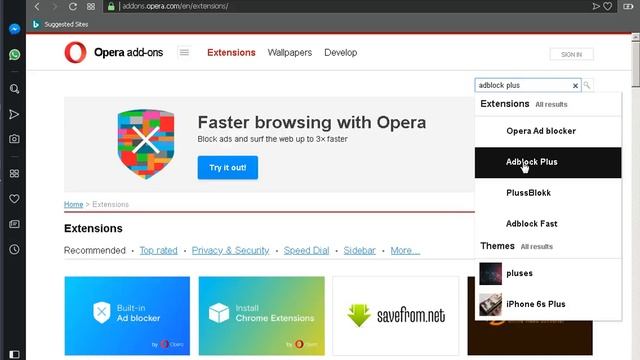Click the SIGN IN button
This screenshot has width=640, height=360.
click(571, 54)
